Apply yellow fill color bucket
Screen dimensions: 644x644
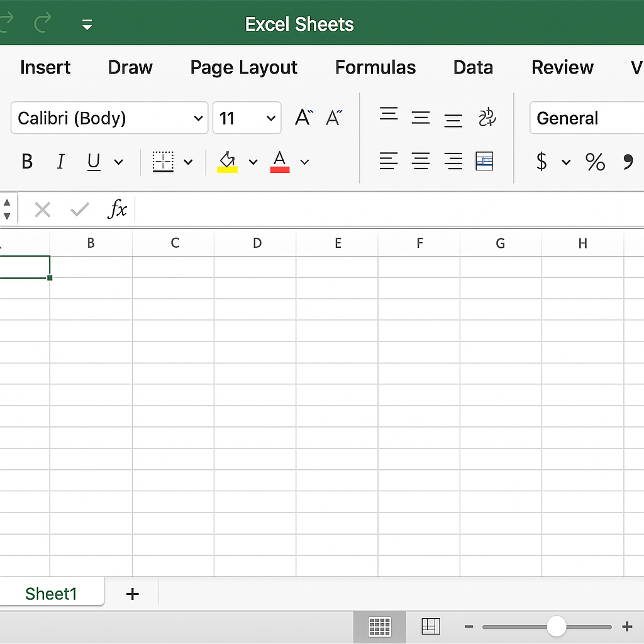(227, 162)
